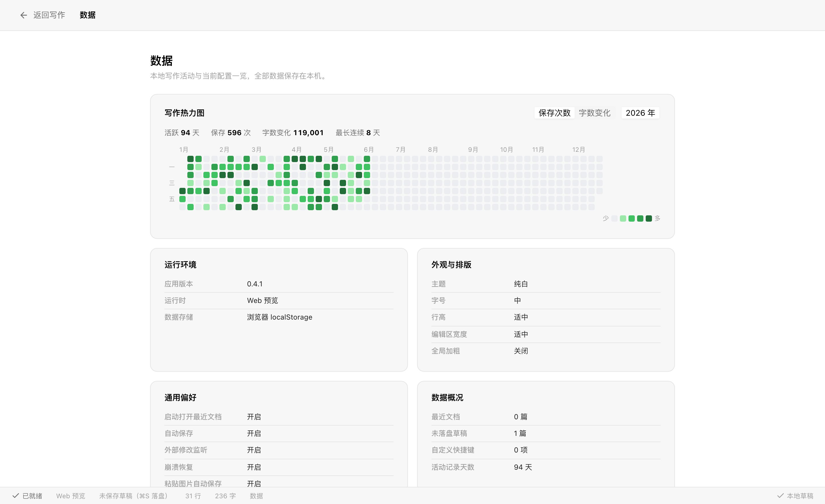Click the 数据概况 card heading
The image size is (825, 504).
tap(447, 397)
